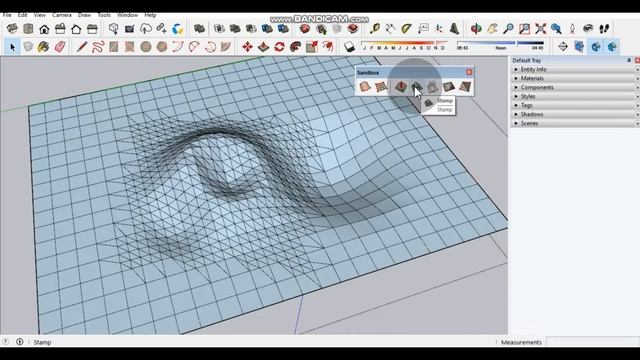Open the Window menu
Screen dimensions: 640x360
pos(127,15)
